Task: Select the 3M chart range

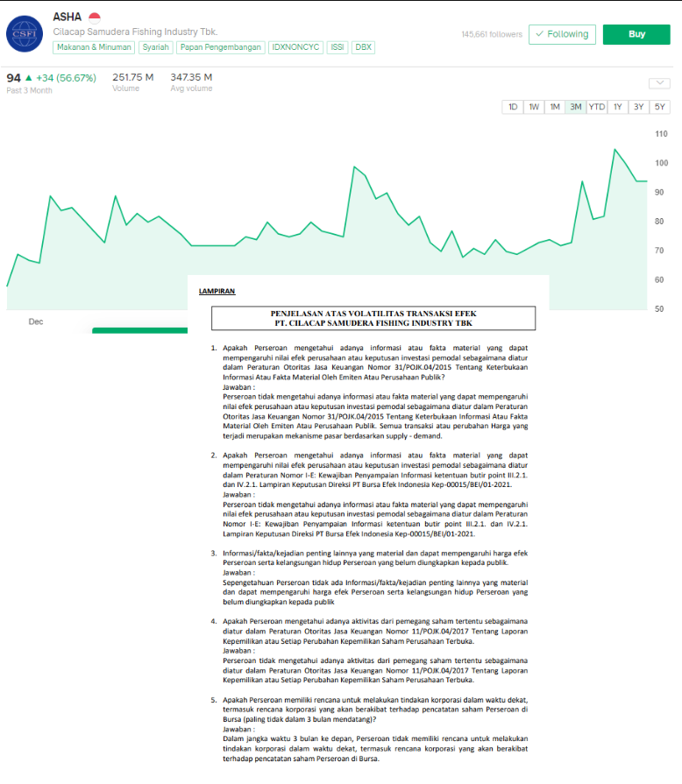Action: coord(576,107)
